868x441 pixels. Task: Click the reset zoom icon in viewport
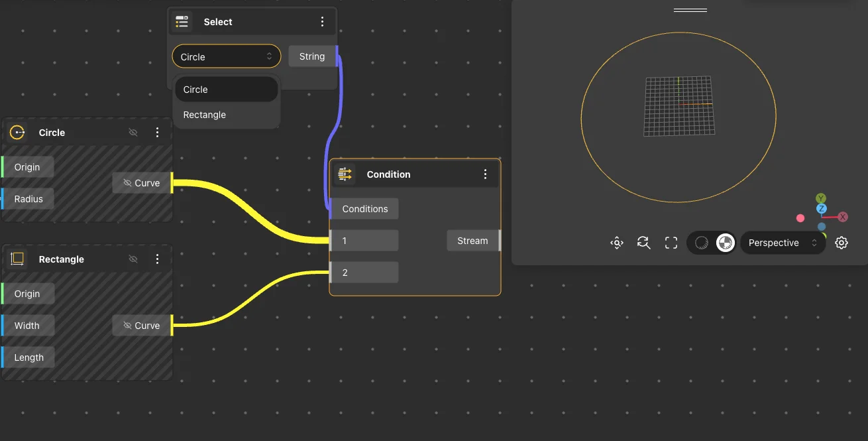tap(643, 243)
